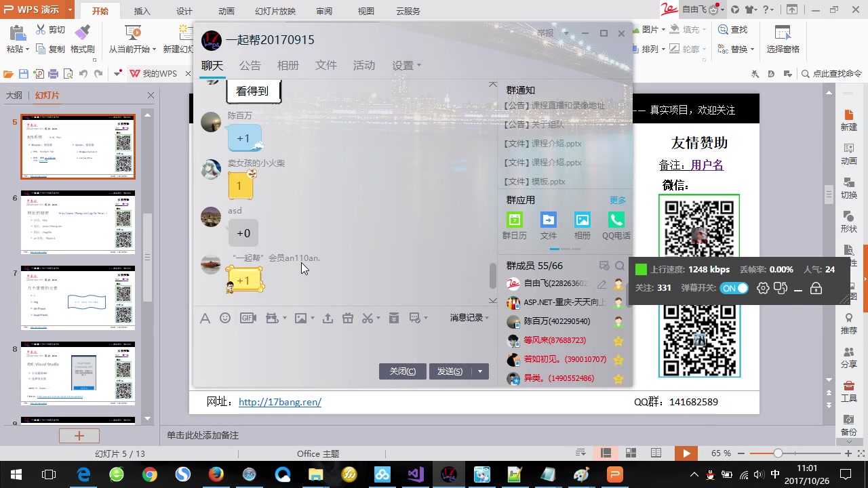Viewport: 868px width, 488px height.
Task: Expand the screenshot scissors dropdown in chat
Action: click(x=378, y=318)
